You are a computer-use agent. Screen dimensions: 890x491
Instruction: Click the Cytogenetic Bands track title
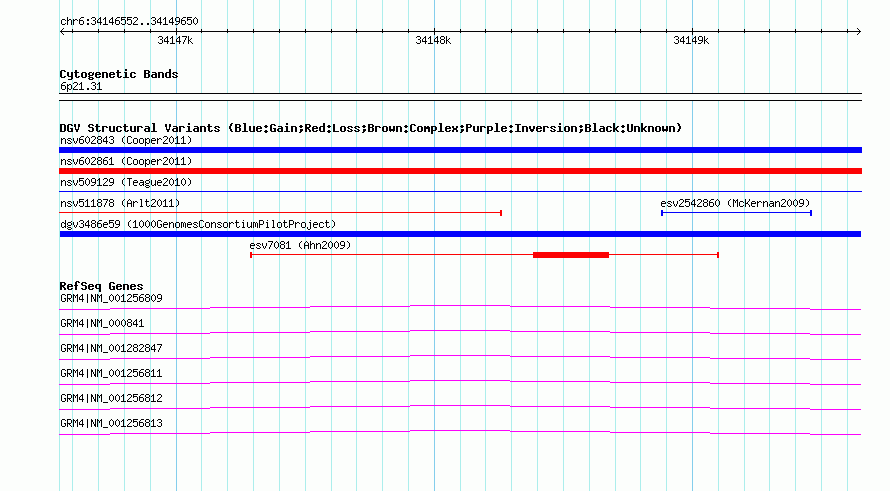coord(119,74)
